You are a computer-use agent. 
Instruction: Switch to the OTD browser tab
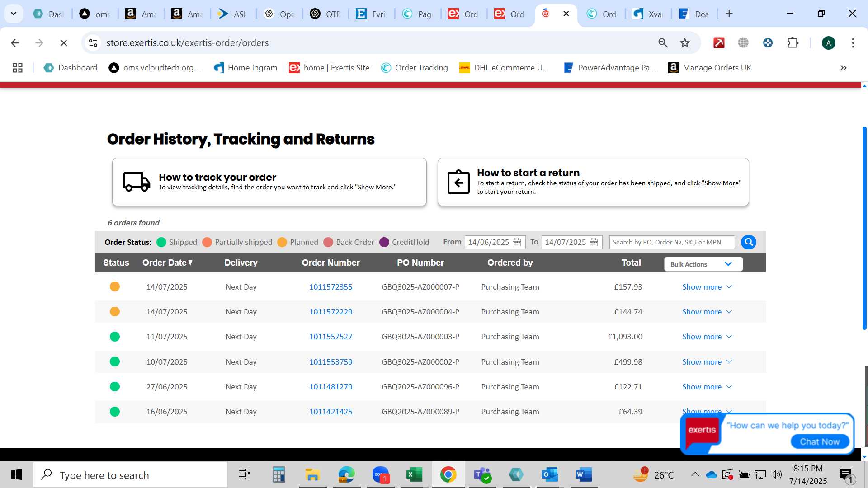pyautogui.click(x=325, y=14)
